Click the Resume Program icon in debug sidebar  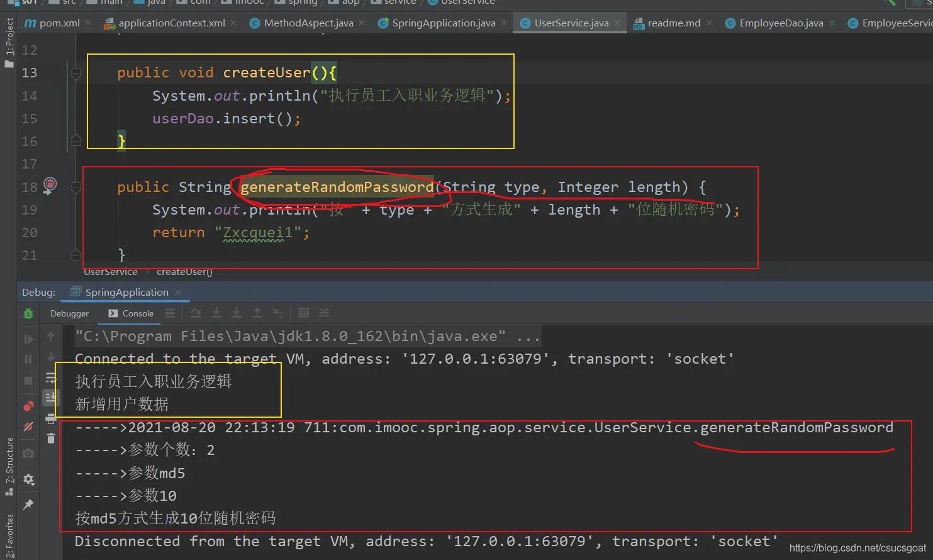click(28, 339)
